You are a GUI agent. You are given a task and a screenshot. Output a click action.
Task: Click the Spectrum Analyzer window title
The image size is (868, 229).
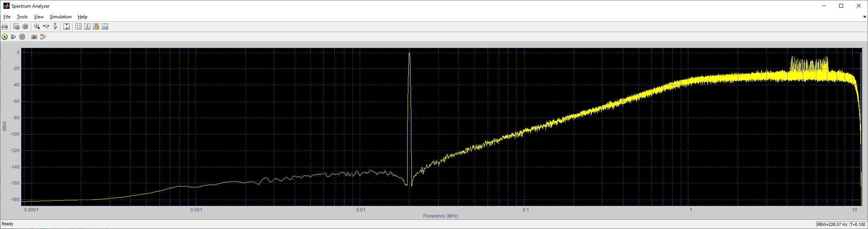[31, 6]
